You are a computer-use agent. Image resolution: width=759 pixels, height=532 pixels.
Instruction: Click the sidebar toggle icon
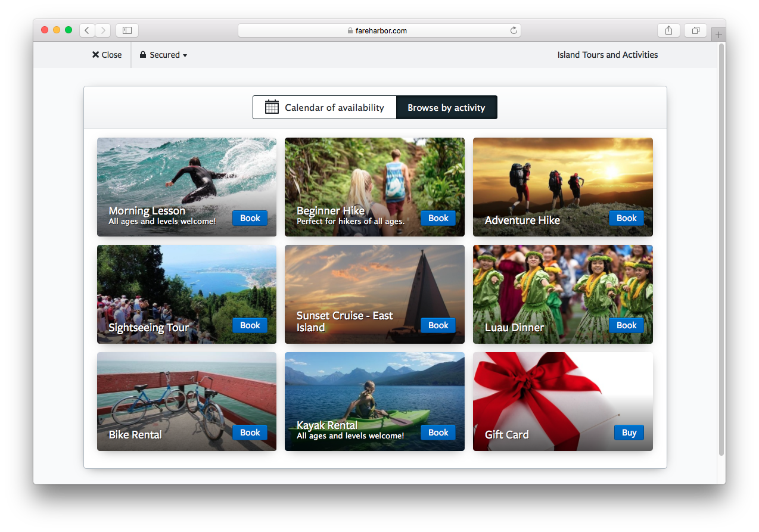126,30
